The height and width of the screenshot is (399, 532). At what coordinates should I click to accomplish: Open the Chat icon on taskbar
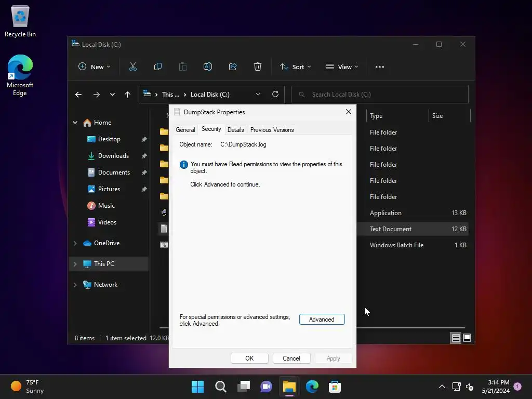click(x=267, y=387)
